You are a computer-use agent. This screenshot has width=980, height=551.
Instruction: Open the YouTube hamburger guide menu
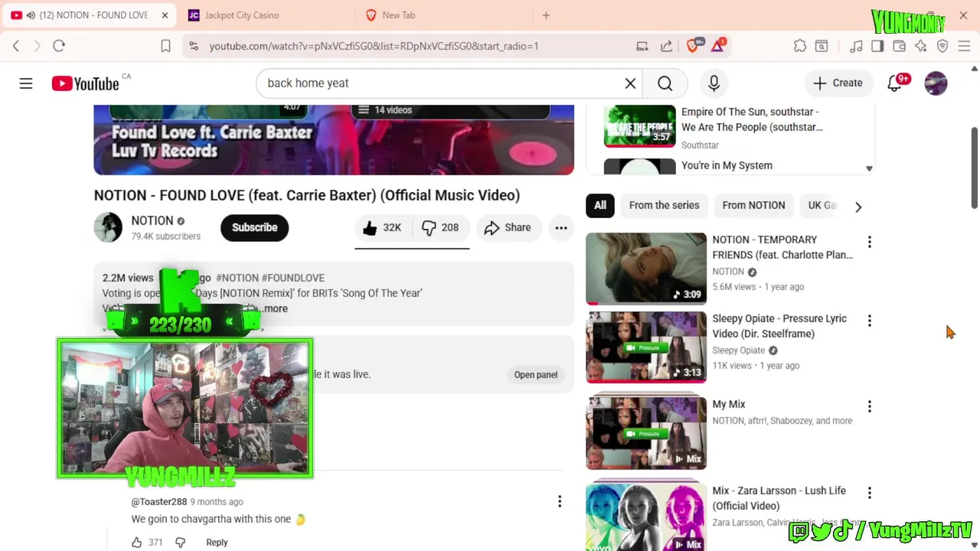coord(26,83)
